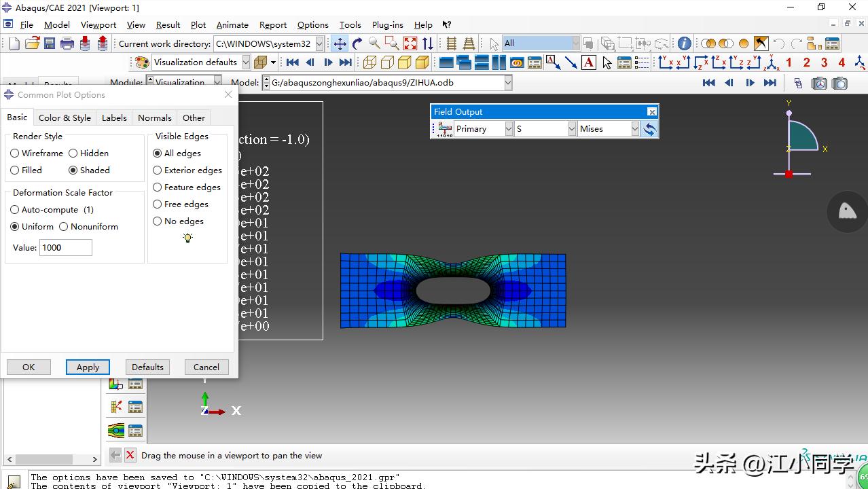Expand the Primary variable type dropdown

tap(508, 129)
